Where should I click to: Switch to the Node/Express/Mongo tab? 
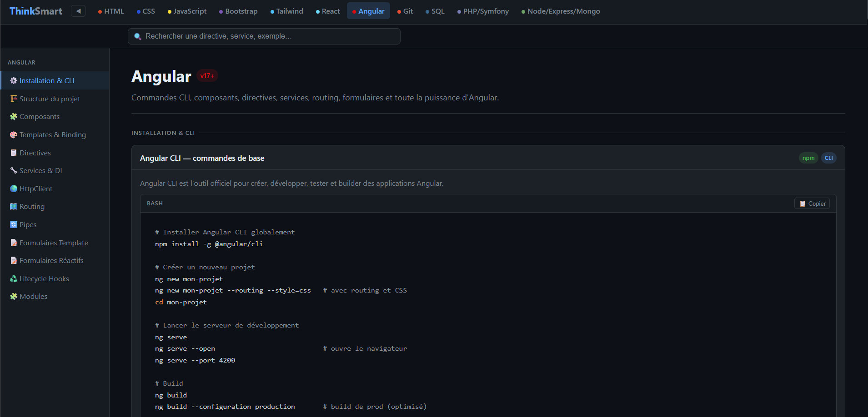click(x=561, y=11)
